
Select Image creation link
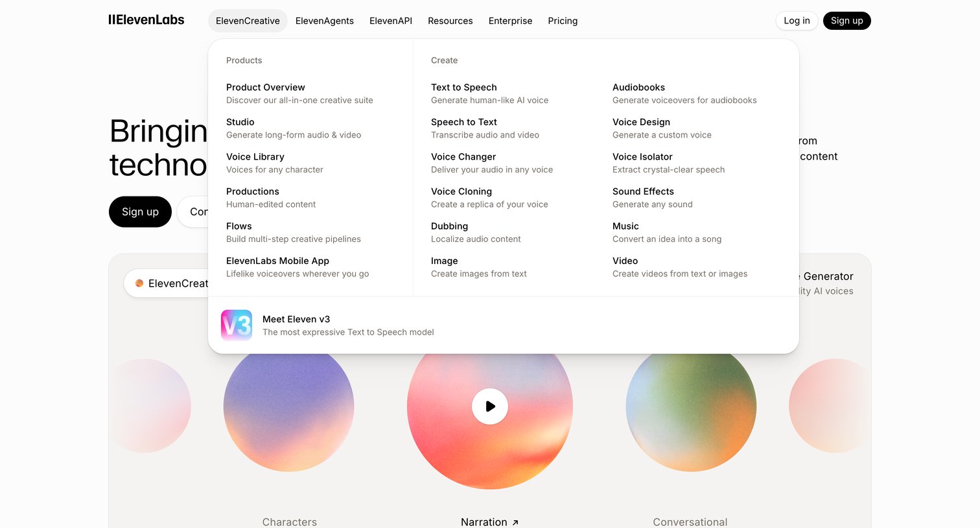pyautogui.click(x=479, y=267)
